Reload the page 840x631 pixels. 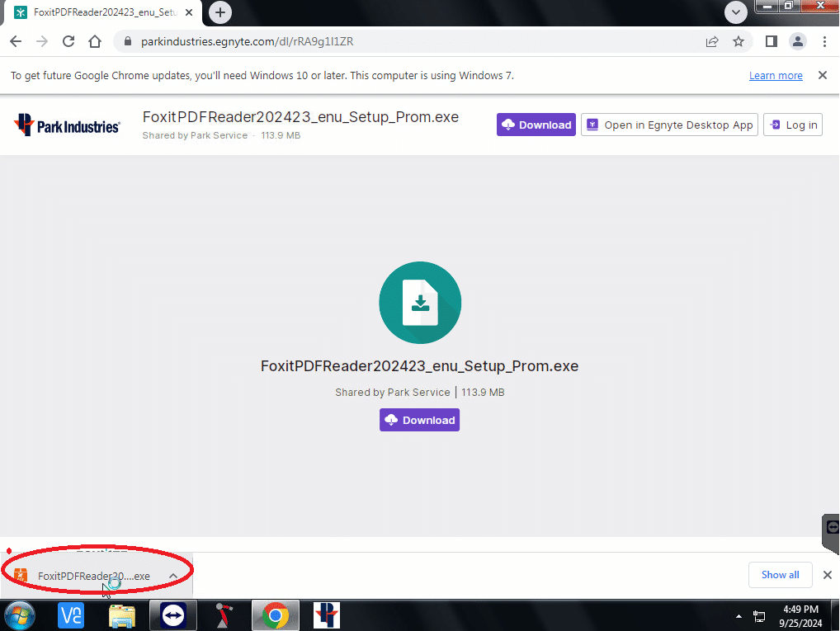click(68, 41)
